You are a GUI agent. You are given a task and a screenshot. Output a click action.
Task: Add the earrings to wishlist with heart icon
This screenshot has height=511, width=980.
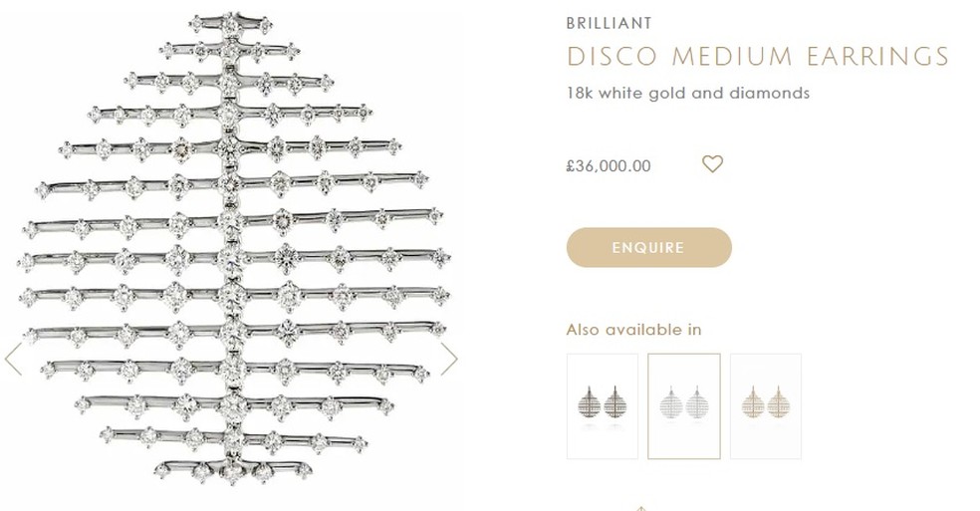point(712,164)
